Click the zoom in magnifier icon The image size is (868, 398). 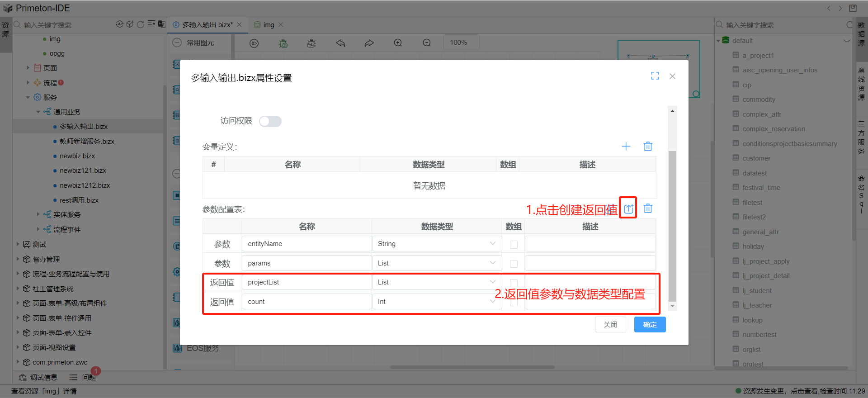tap(398, 43)
